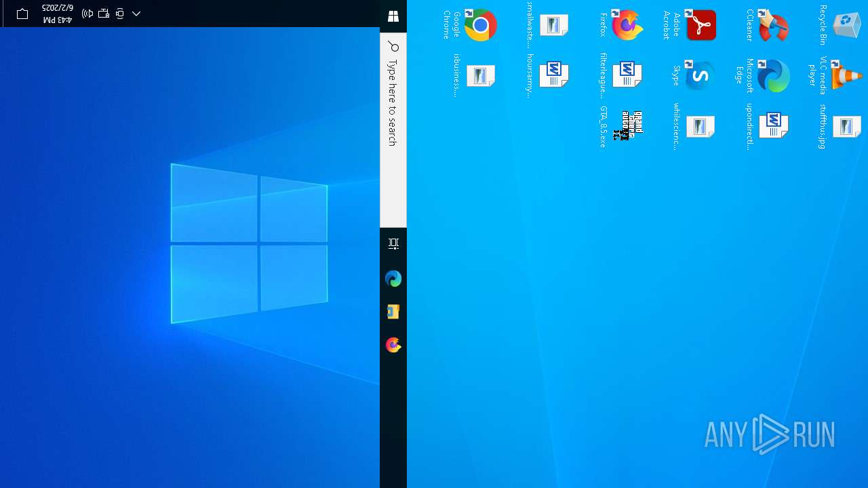Open the volume speaker tray icon
Image resolution: width=868 pixels, height=488 pixels.
click(88, 14)
